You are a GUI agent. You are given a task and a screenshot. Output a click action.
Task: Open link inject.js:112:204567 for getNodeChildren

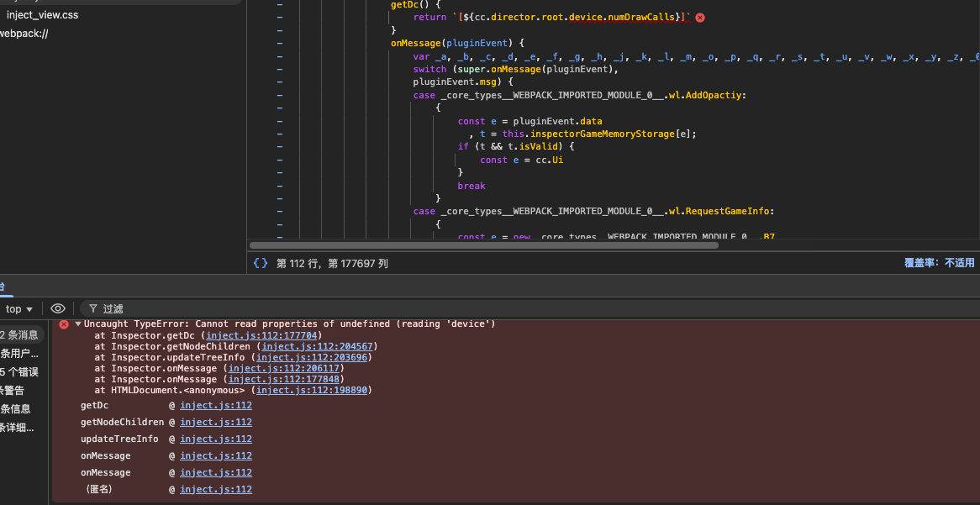(x=317, y=346)
